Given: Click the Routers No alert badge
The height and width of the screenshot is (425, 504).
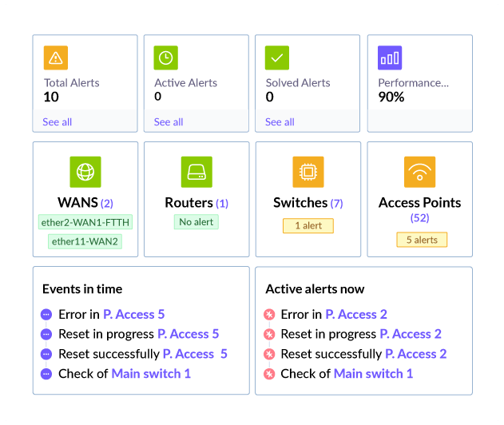Looking at the screenshot, I should point(196,222).
